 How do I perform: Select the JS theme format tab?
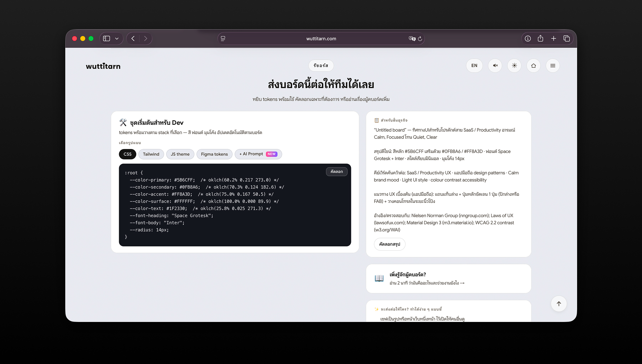tap(180, 154)
